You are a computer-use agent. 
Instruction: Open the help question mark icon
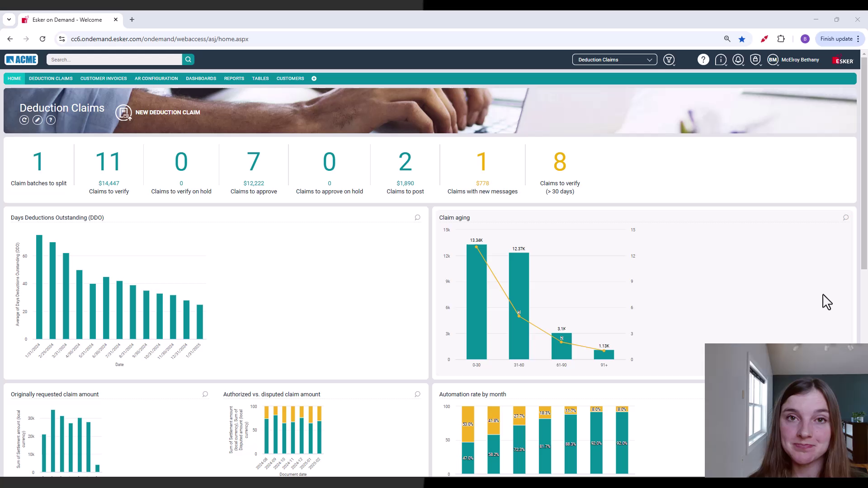pyautogui.click(x=703, y=60)
